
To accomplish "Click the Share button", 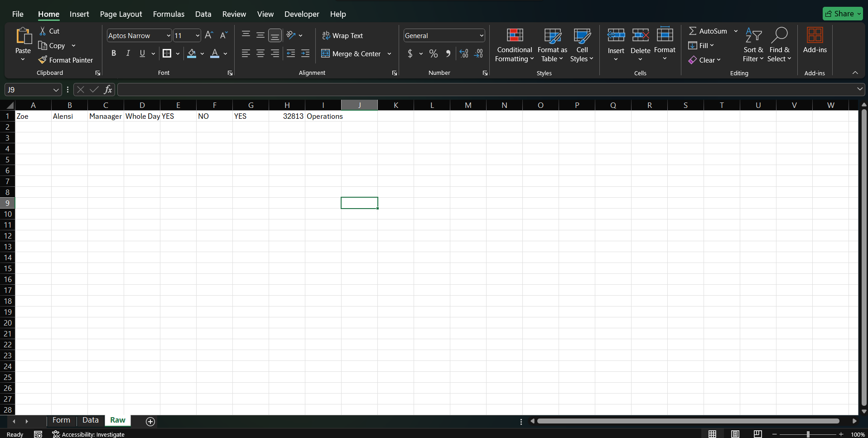I will pyautogui.click(x=843, y=14).
